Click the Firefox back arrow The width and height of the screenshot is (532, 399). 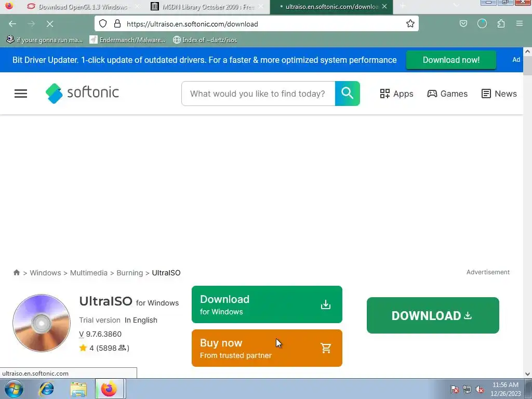coord(12,24)
